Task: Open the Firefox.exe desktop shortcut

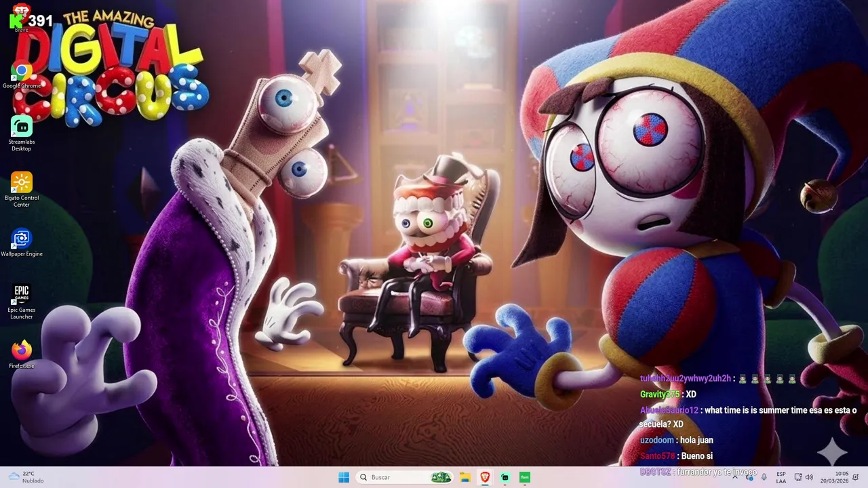Action: tap(22, 354)
